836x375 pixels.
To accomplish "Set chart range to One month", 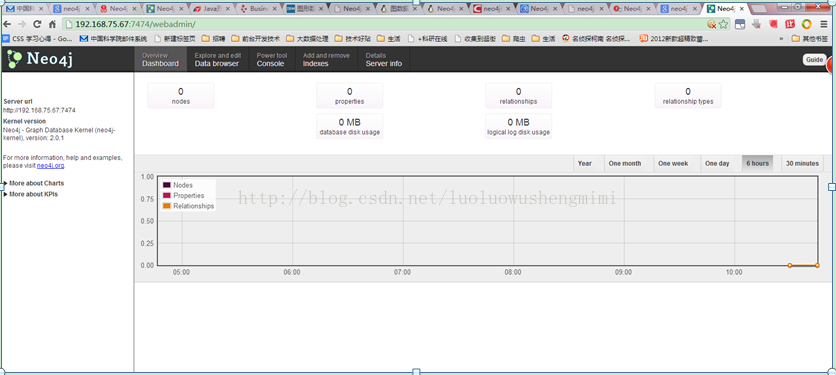I will pyautogui.click(x=625, y=164).
